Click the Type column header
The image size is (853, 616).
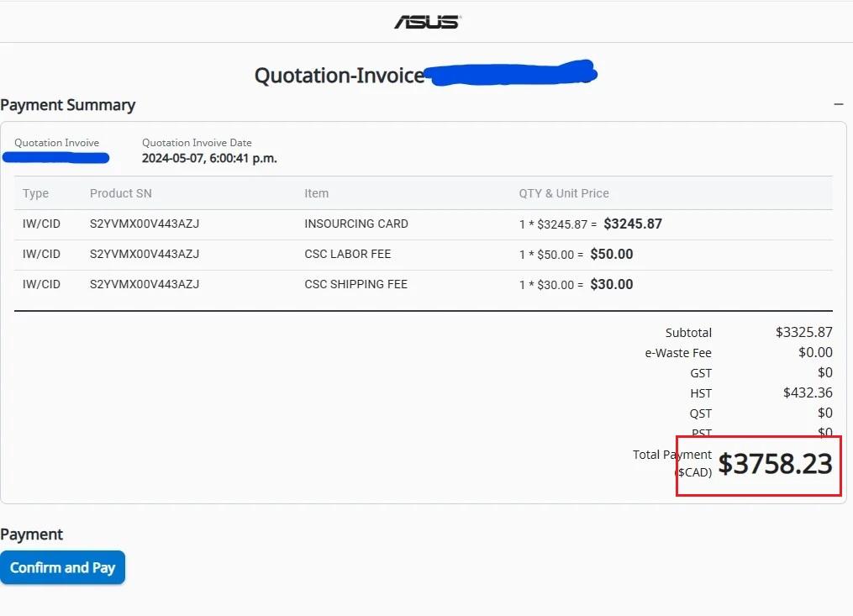[35, 193]
